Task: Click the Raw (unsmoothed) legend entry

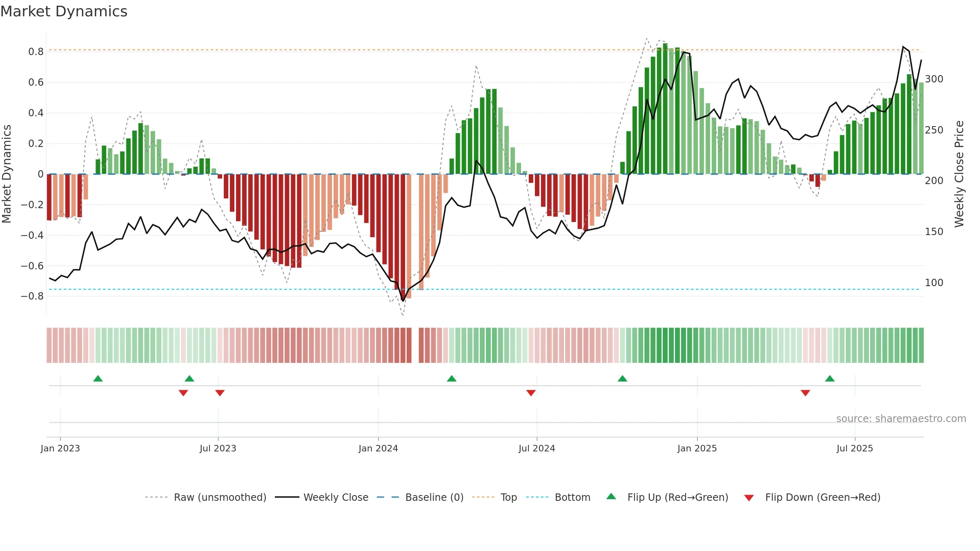Action: pyautogui.click(x=205, y=497)
